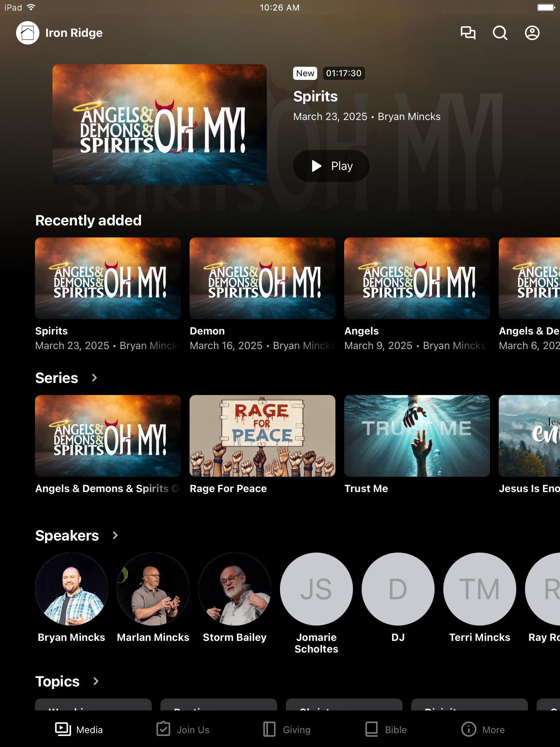Select Jomarie Scholtes JS avatar
This screenshot has height=747, width=560.
pos(316,589)
